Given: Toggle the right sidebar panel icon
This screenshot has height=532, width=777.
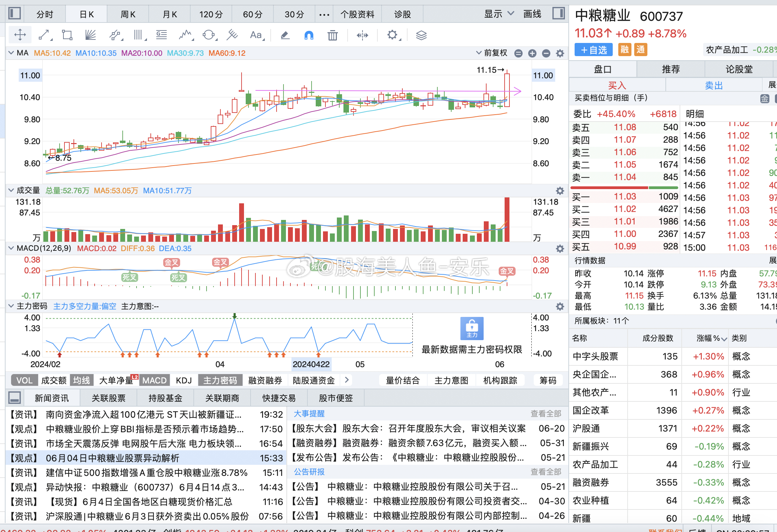Looking at the screenshot, I should click(x=558, y=14).
